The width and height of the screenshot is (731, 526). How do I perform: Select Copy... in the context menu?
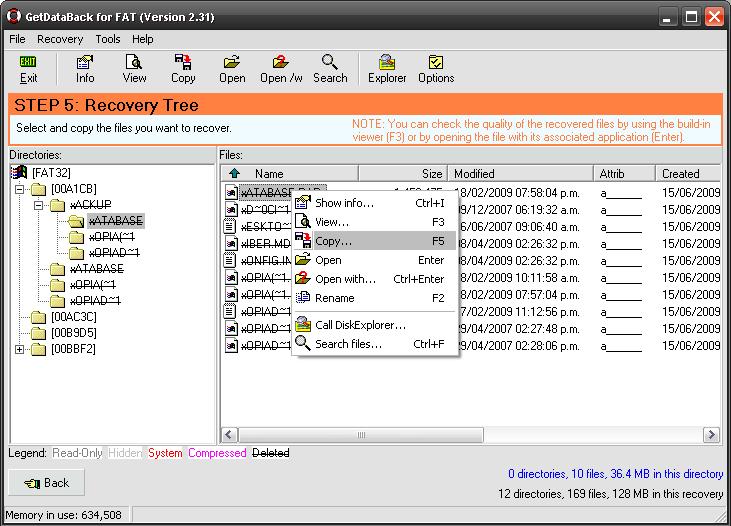click(374, 241)
